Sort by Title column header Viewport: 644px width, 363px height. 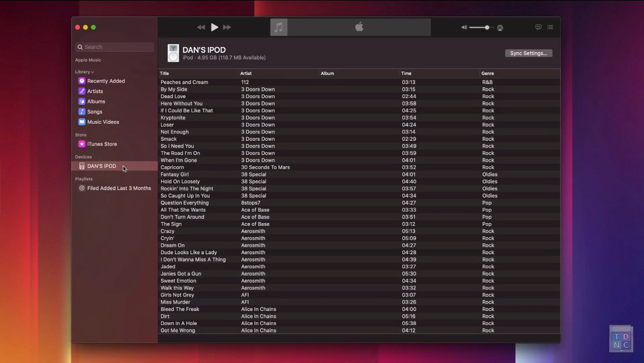164,74
